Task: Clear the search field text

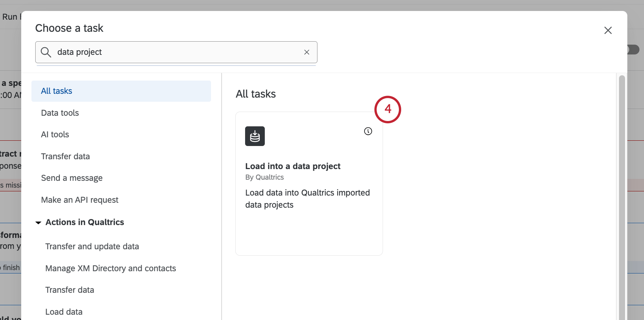Action: point(307,52)
